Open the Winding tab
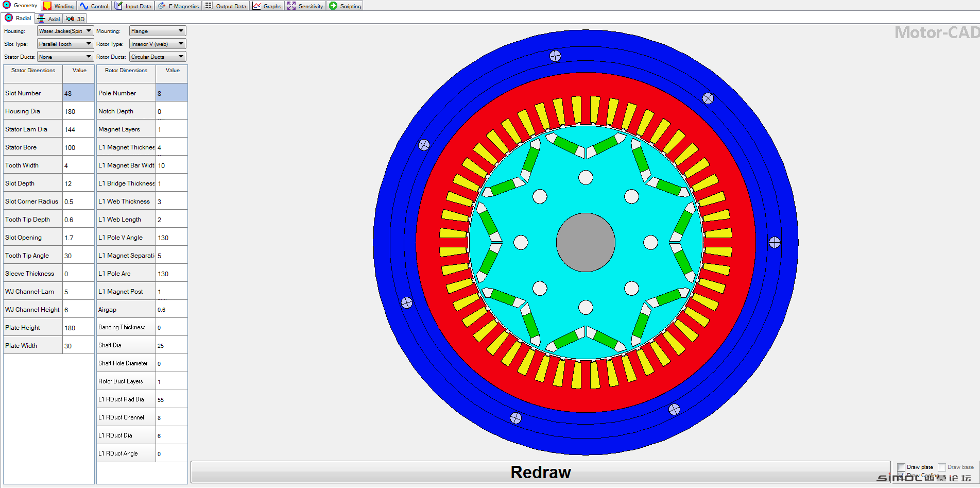980x488 pixels. pos(59,6)
